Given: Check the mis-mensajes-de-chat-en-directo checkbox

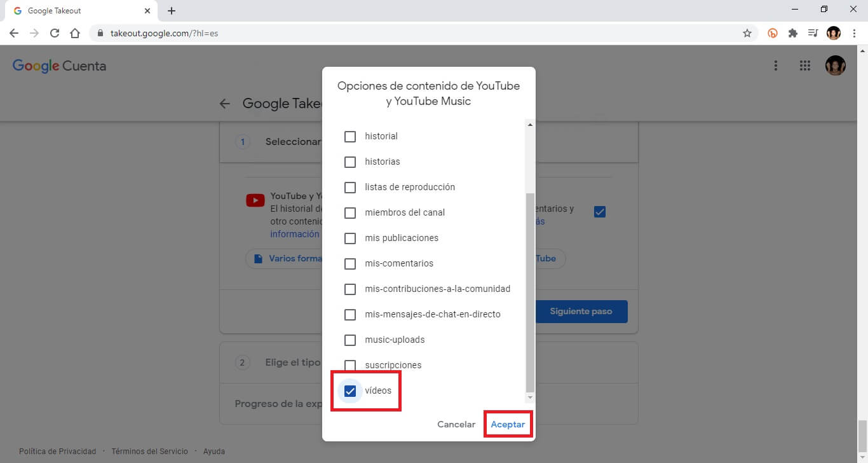Looking at the screenshot, I should [350, 314].
